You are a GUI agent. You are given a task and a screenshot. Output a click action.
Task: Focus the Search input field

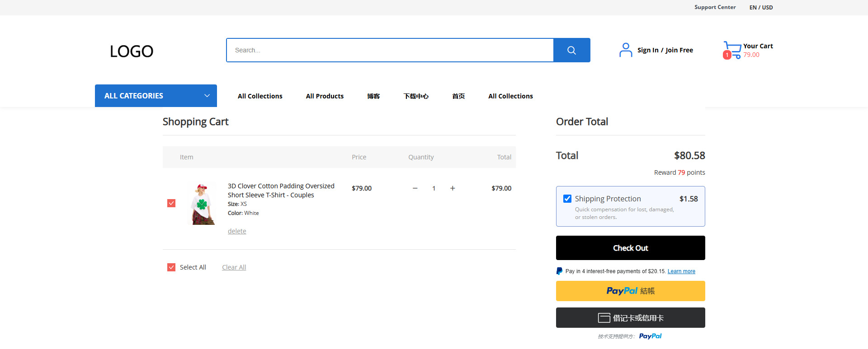point(390,50)
